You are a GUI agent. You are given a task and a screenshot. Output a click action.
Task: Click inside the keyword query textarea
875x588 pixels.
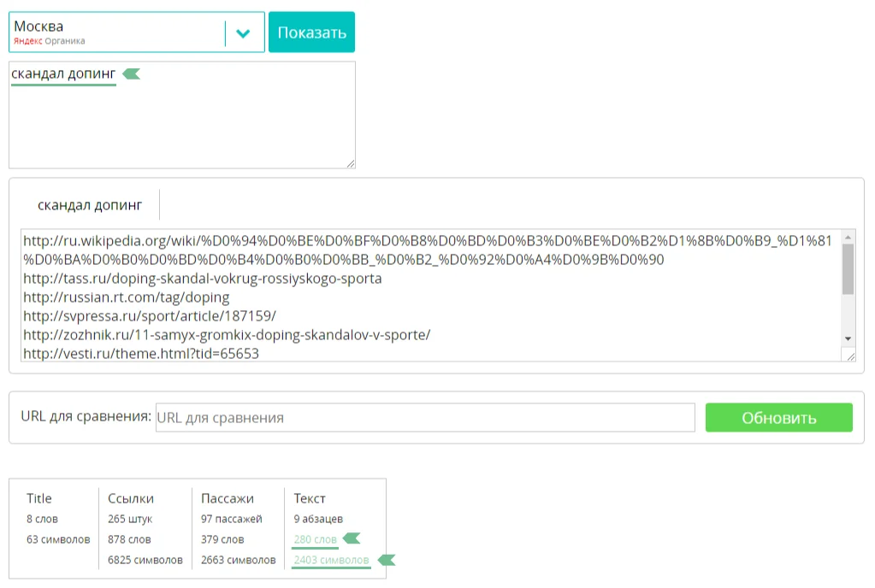click(181, 124)
